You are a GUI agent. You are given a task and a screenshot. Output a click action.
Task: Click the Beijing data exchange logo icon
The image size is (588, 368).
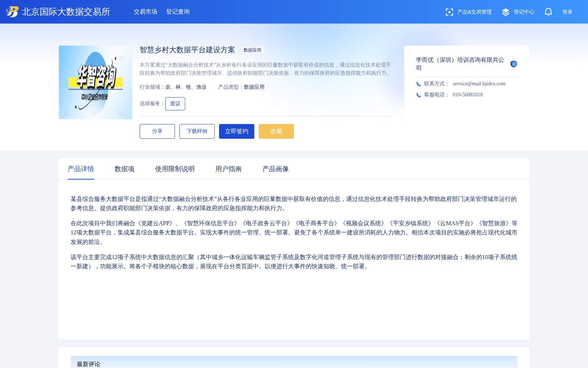[12, 12]
